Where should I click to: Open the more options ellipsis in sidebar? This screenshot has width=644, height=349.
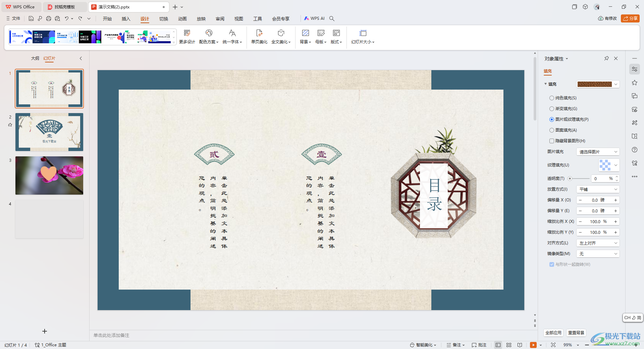click(635, 177)
